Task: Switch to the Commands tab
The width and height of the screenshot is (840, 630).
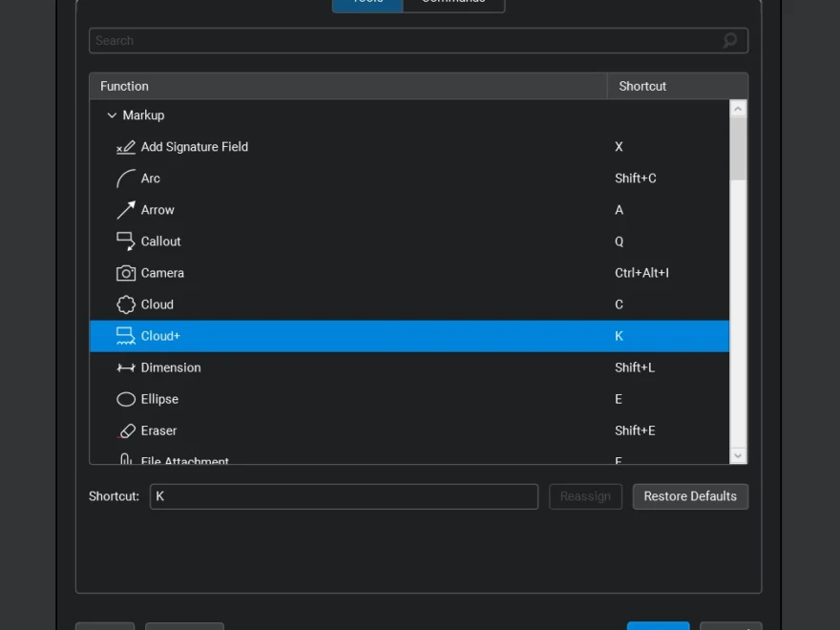Action: click(x=453, y=3)
